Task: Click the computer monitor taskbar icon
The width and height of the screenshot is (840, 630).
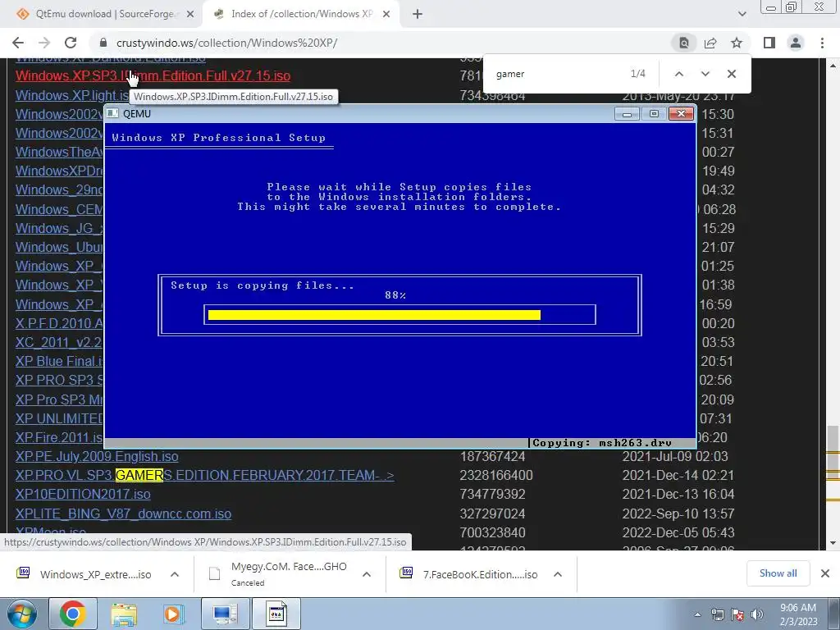Action: [x=225, y=614]
